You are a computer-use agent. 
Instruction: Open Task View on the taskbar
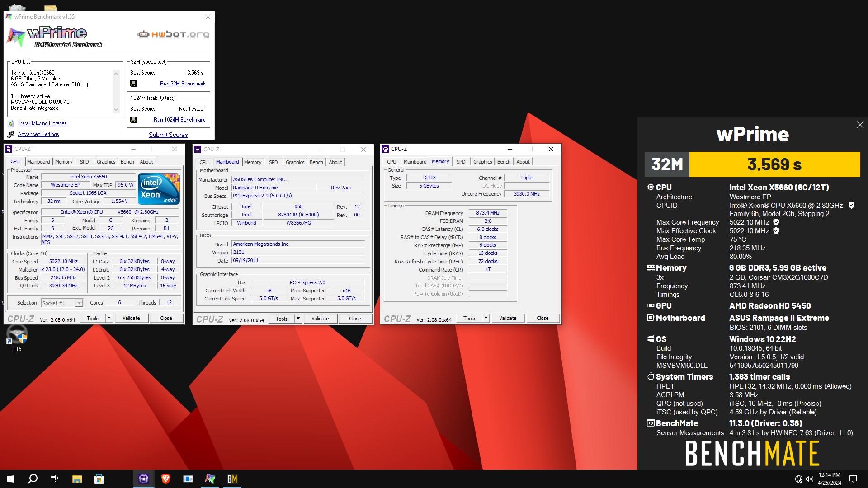click(x=54, y=479)
